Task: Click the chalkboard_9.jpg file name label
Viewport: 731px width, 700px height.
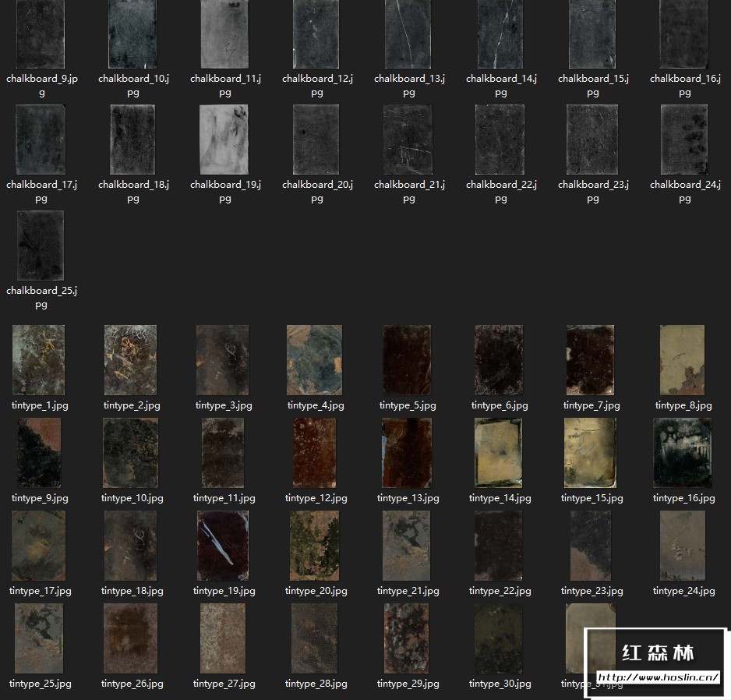Action: pos(41,85)
